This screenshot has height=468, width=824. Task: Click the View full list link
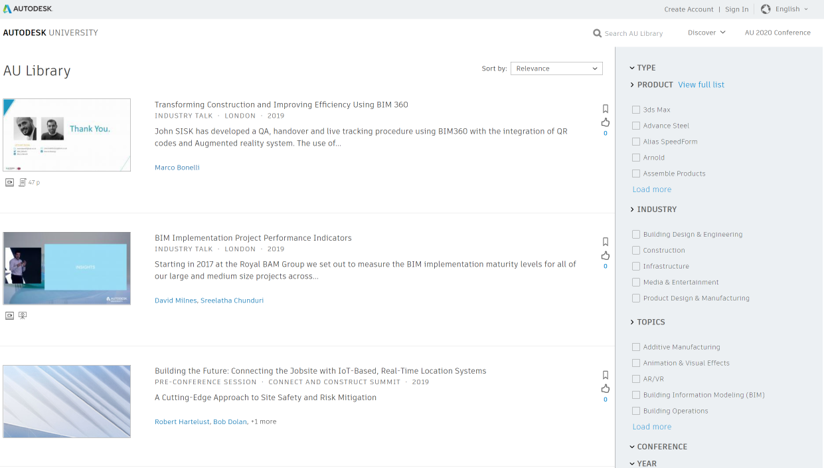pos(701,85)
